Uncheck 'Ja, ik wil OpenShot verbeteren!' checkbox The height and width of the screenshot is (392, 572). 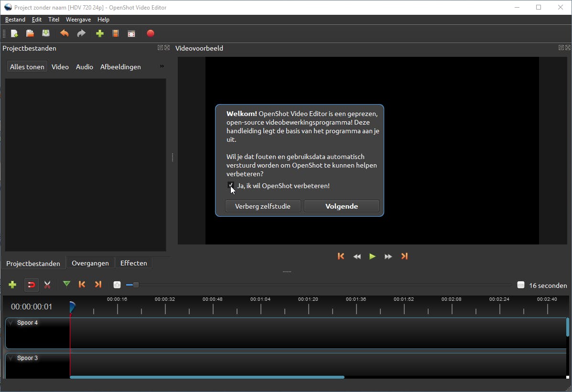click(x=231, y=185)
